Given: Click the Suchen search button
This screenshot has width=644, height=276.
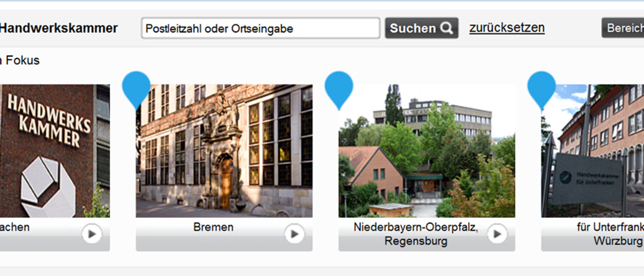Looking at the screenshot, I should click(x=422, y=28).
